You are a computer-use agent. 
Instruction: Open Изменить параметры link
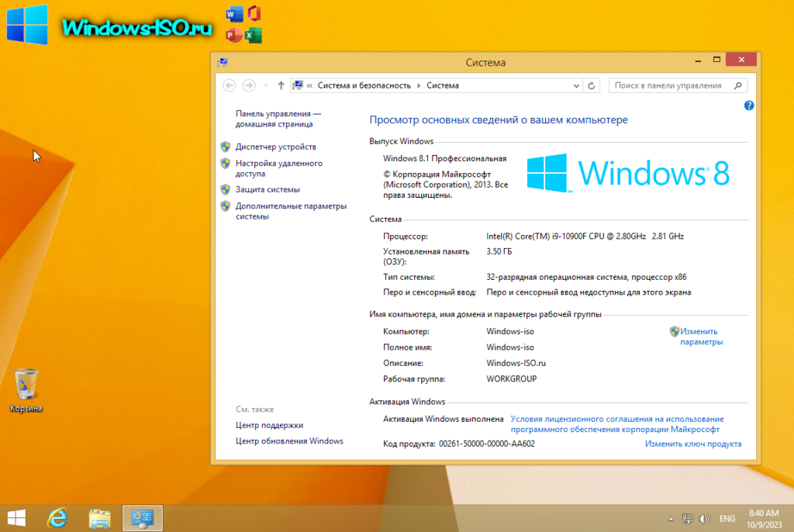tap(701, 337)
